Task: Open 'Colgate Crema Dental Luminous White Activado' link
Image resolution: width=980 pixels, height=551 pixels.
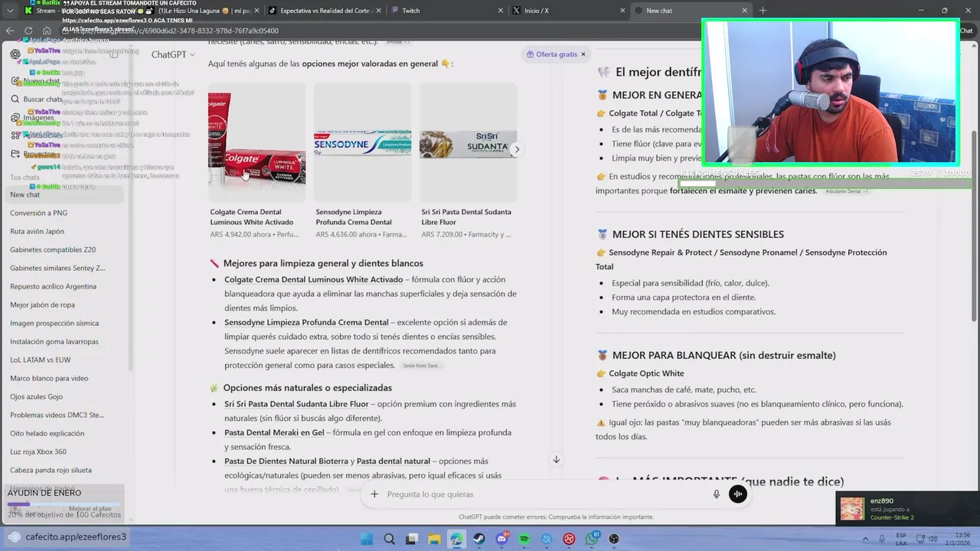Action: tap(313, 279)
